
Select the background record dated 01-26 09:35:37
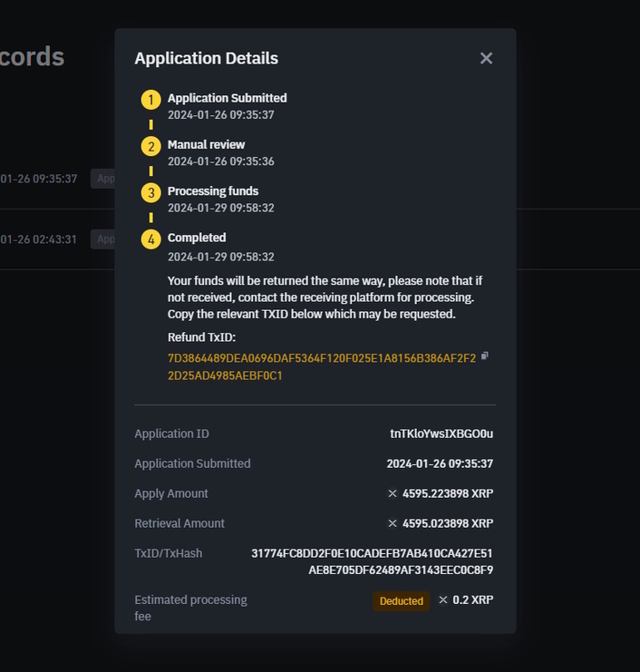coord(39,180)
